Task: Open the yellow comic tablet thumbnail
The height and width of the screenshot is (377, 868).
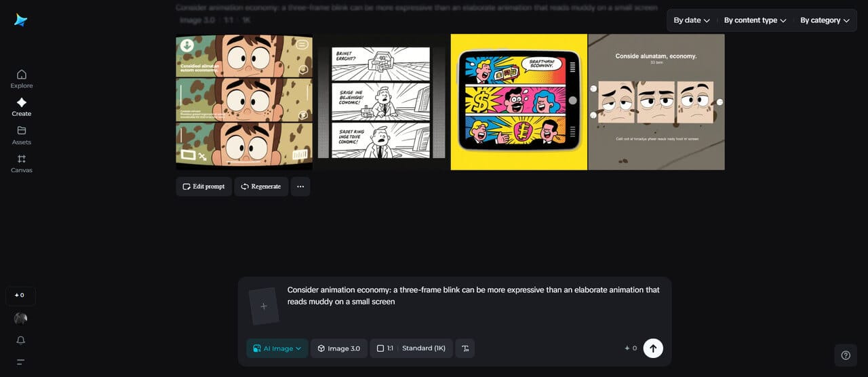Action: pyautogui.click(x=519, y=102)
